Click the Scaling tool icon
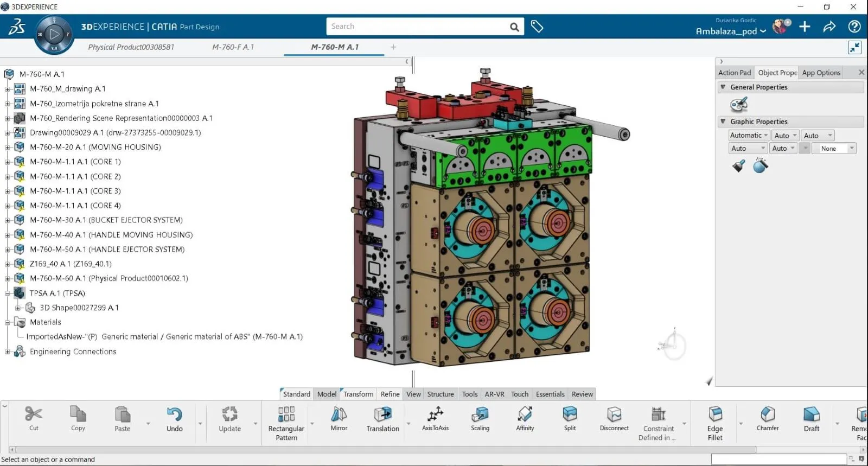This screenshot has width=868, height=466. coord(480,415)
